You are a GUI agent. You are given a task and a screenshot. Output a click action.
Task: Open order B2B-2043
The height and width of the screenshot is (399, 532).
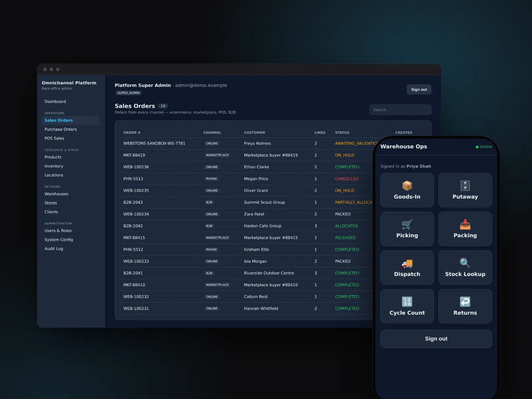point(133,202)
